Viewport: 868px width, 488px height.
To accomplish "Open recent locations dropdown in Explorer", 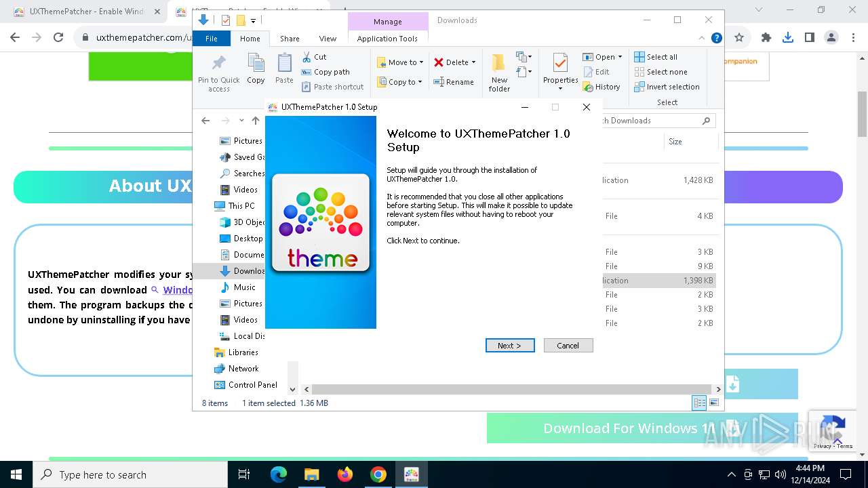I will click(241, 121).
